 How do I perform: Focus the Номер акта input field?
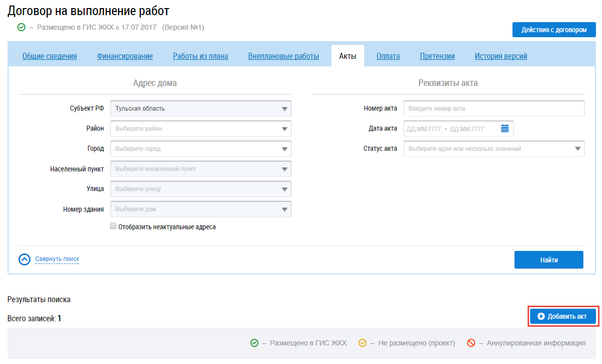(x=493, y=109)
